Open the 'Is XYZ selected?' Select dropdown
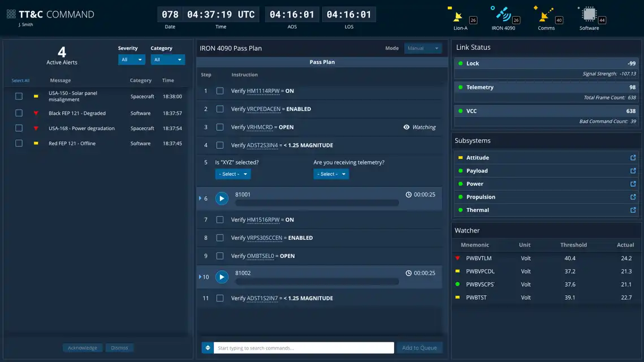 [233, 174]
